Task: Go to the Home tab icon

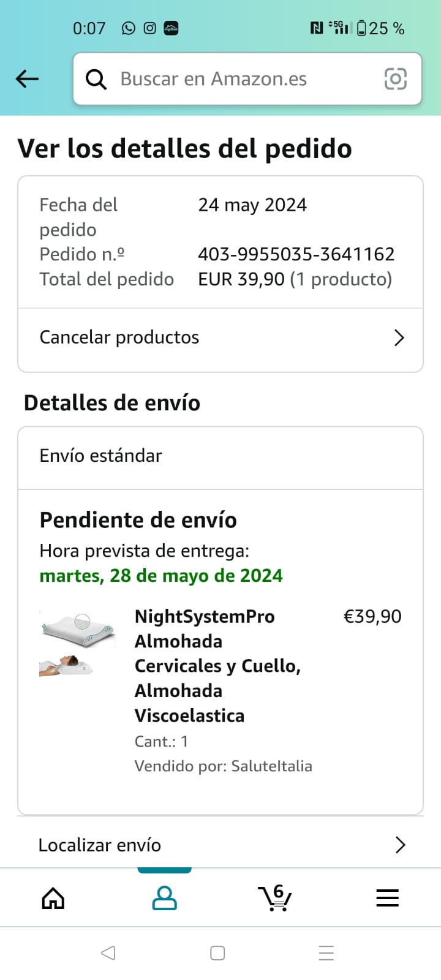Action: [53, 899]
